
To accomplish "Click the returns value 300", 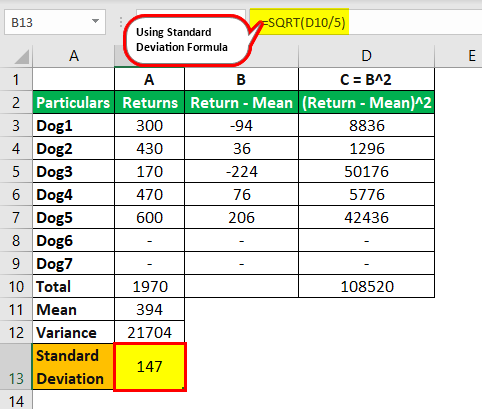I will pos(150,125).
